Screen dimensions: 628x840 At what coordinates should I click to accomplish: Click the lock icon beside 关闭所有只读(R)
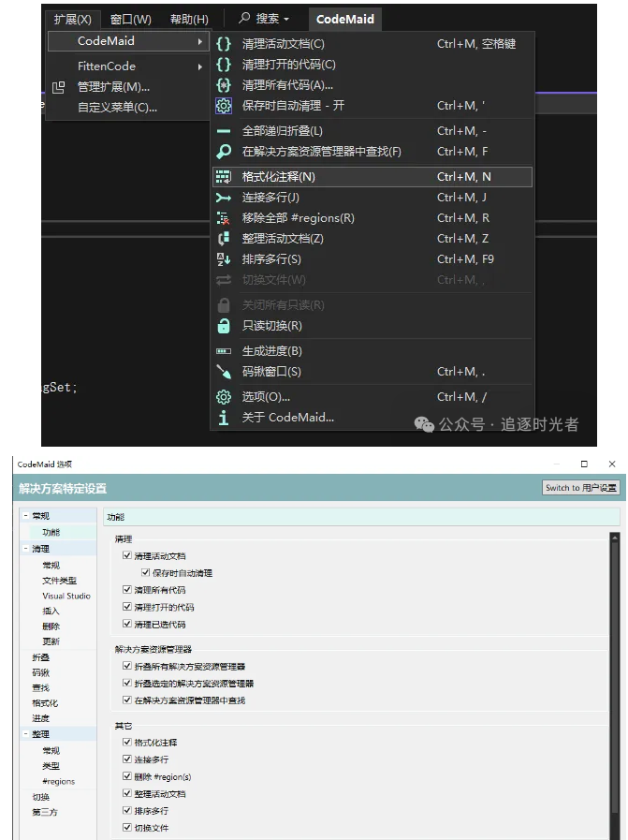pyautogui.click(x=224, y=305)
